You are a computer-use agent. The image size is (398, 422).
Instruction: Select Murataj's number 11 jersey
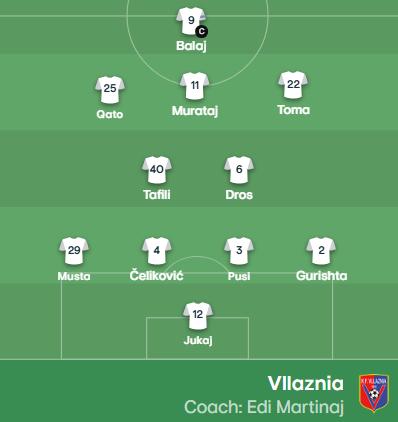click(195, 86)
